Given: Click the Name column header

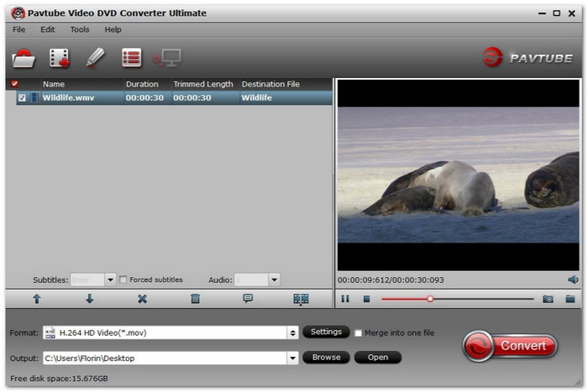Looking at the screenshot, I should click(x=81, y=84).
